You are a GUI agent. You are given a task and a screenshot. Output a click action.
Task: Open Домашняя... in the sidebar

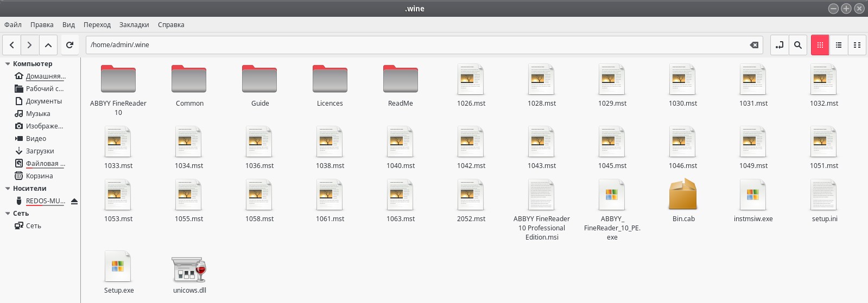click(40, 76)
